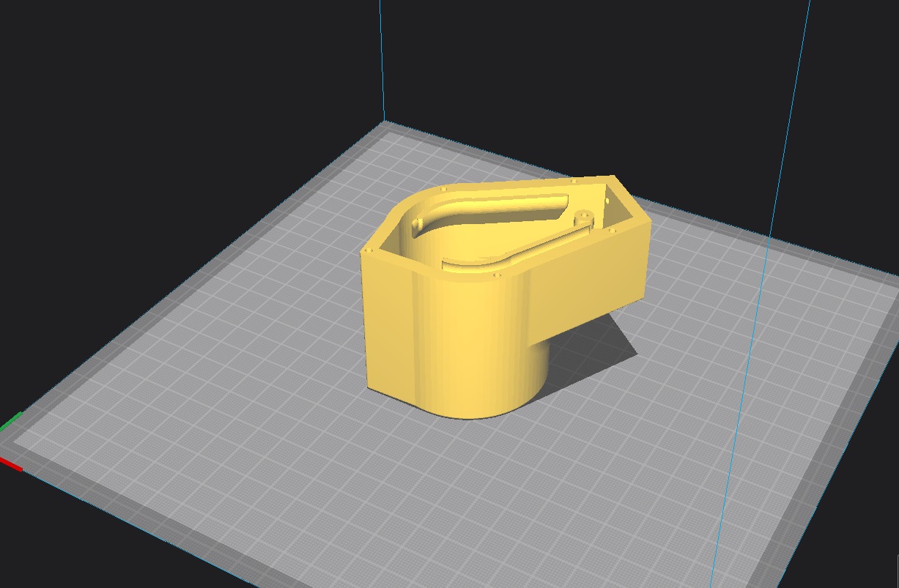Image resolution: width=899 pixels, height=588 pixels.
Task: Click the screw hole on model's front-left top corner
Action: pyautogui.click(x=369, y=250)
